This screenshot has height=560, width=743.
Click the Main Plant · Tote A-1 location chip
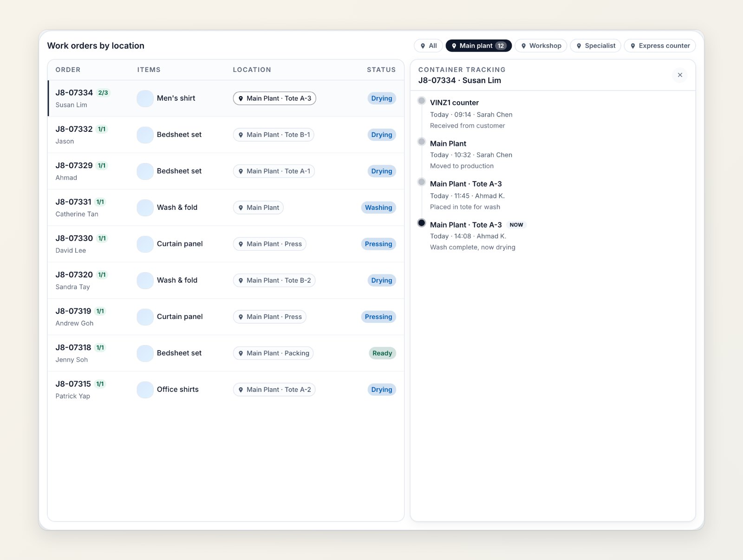274,171
